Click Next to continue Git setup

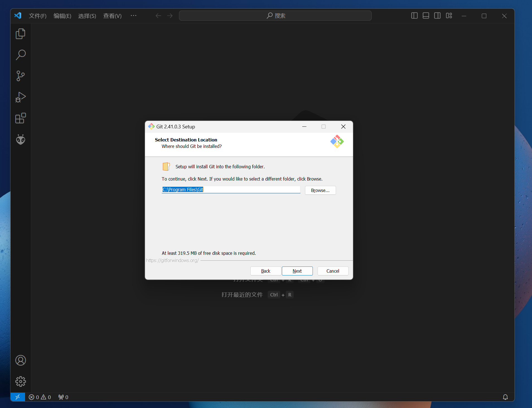click(297, 271)
